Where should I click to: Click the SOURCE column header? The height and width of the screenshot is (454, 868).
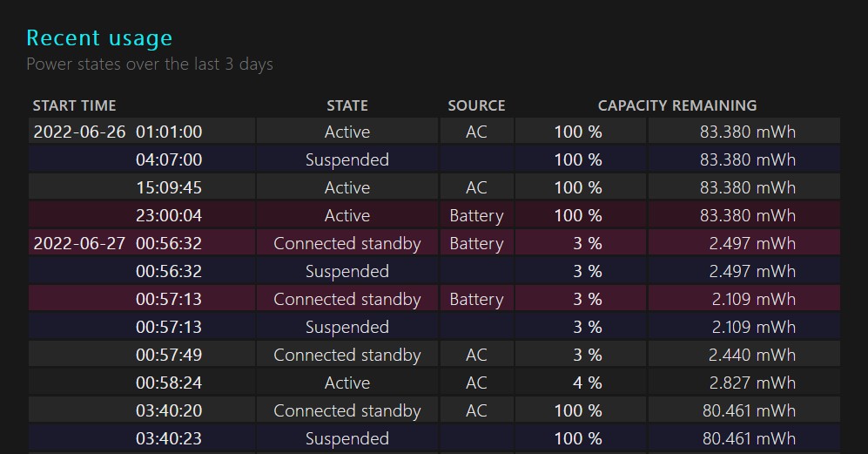coord(476,106)
